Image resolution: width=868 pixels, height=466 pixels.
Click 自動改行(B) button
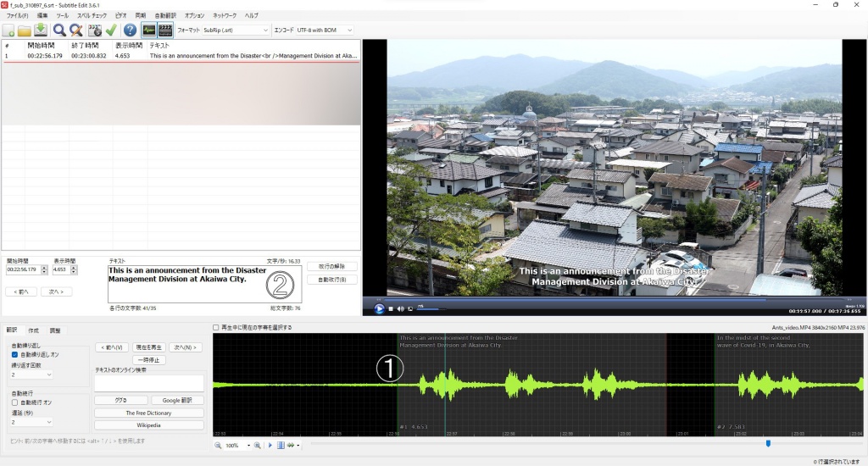click(x=332, y=280)
